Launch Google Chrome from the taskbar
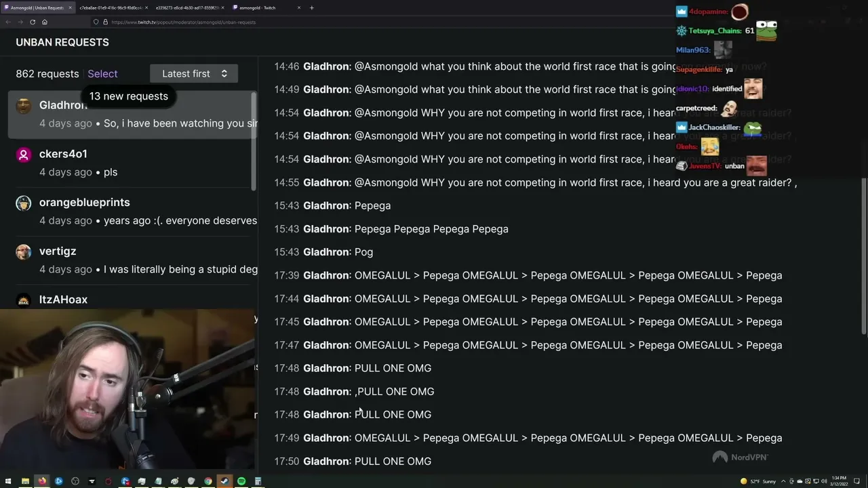This screenshot has height=488, width=868. pos(208,481)
